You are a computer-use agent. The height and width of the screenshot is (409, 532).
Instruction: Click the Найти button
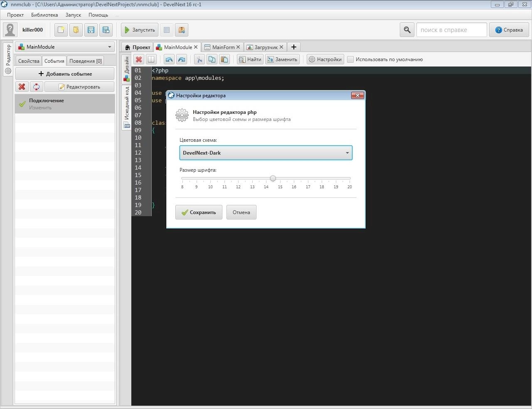[x=250, y=59]
